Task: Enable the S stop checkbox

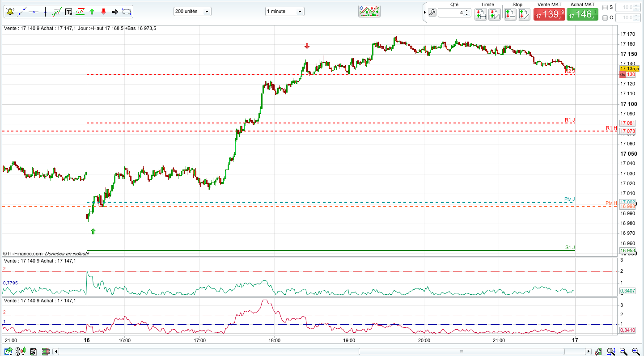Action: tap(605, 7)
